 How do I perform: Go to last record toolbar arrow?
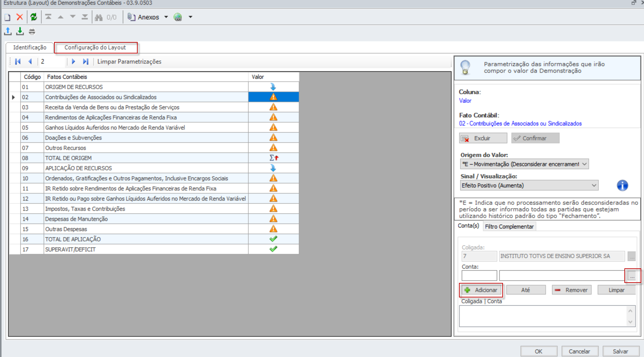(85, 17)
